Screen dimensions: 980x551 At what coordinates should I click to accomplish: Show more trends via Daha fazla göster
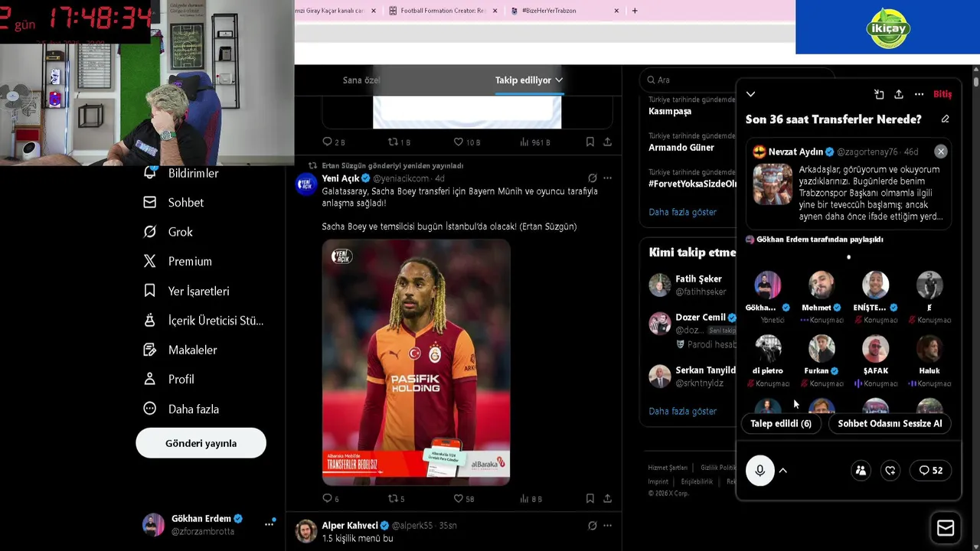pos(682,212)
